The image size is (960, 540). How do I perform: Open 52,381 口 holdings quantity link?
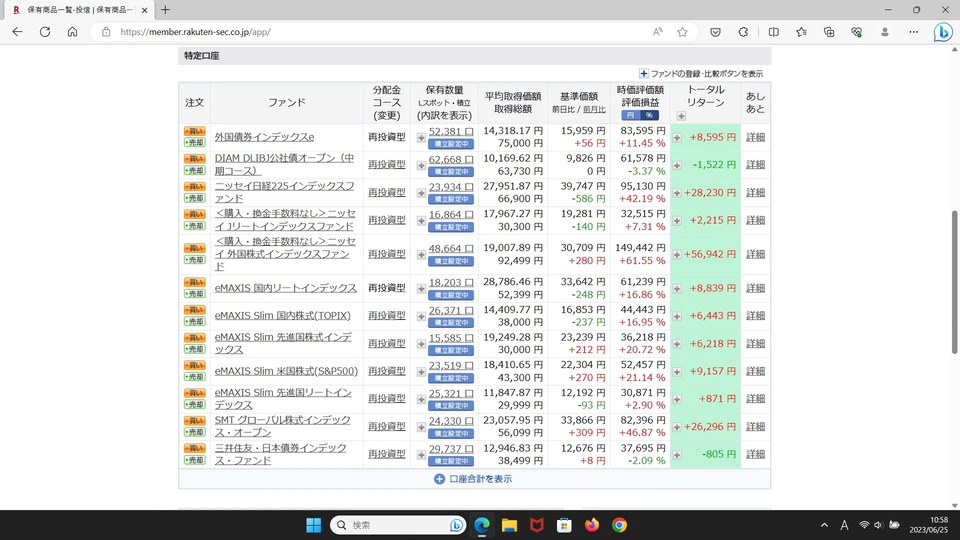451,131
